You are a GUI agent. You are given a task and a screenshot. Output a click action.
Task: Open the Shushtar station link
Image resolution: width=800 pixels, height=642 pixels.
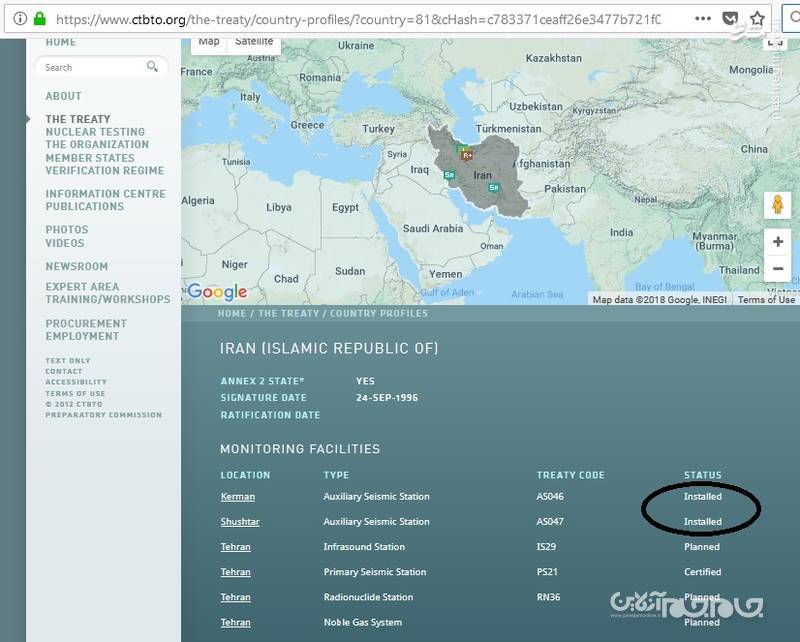coord(240,522)
